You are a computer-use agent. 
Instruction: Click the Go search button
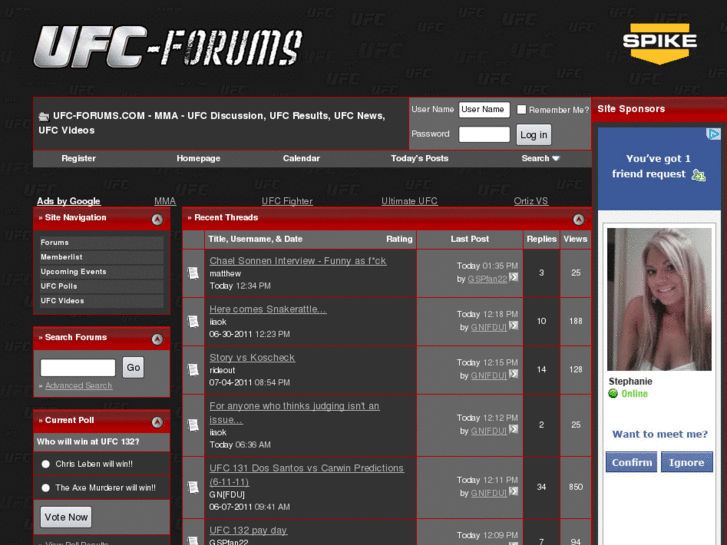pyautogui.click(x=133, y=367)
